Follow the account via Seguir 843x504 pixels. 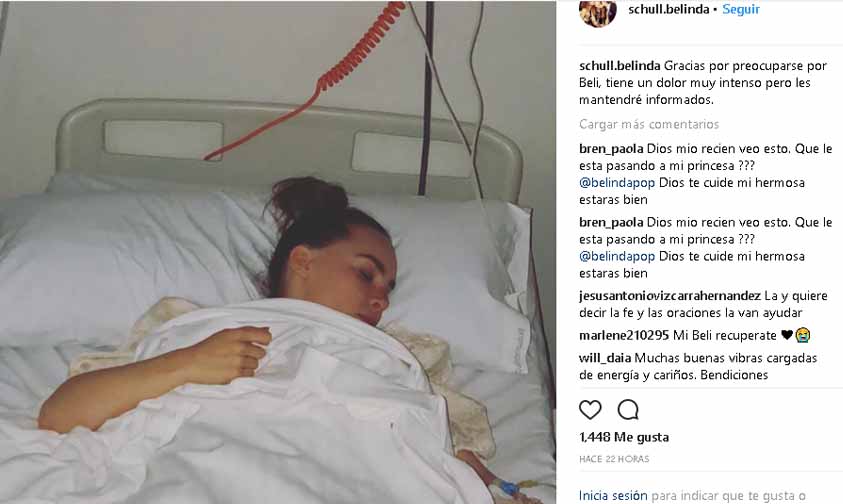[740, 9]
